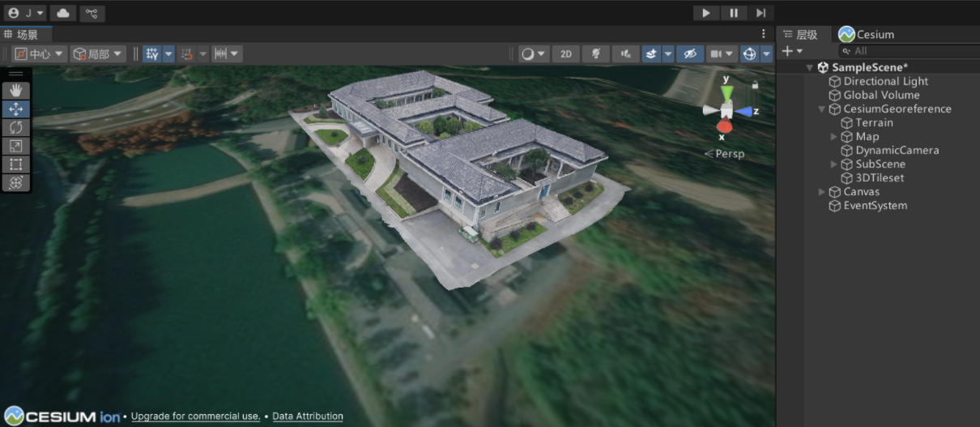Open grid snapping settings arrow

coord(168,54)
